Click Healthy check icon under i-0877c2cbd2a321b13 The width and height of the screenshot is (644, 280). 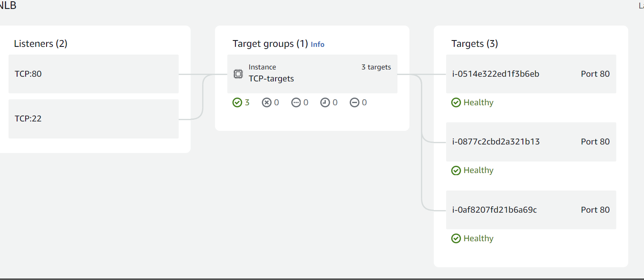pyautogui.click(x=456, y=170)
